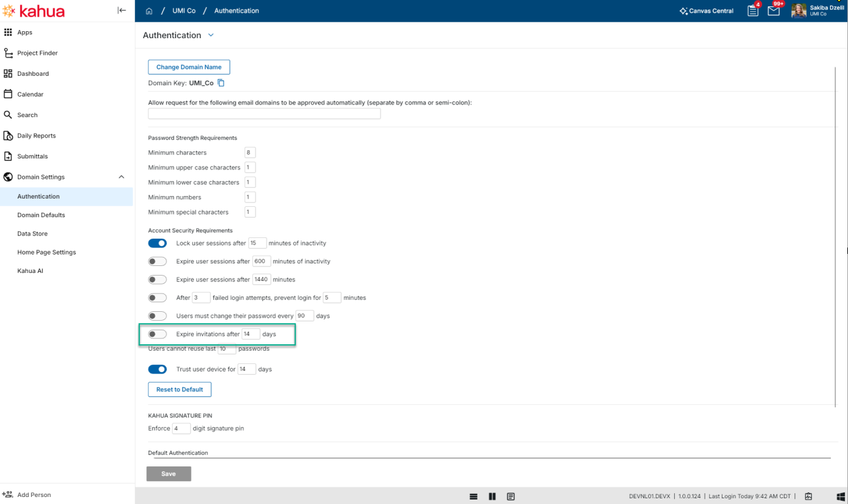This screenshot has width=848, height=504.
Task: Go to Home Page Settings
Action: 46,252
